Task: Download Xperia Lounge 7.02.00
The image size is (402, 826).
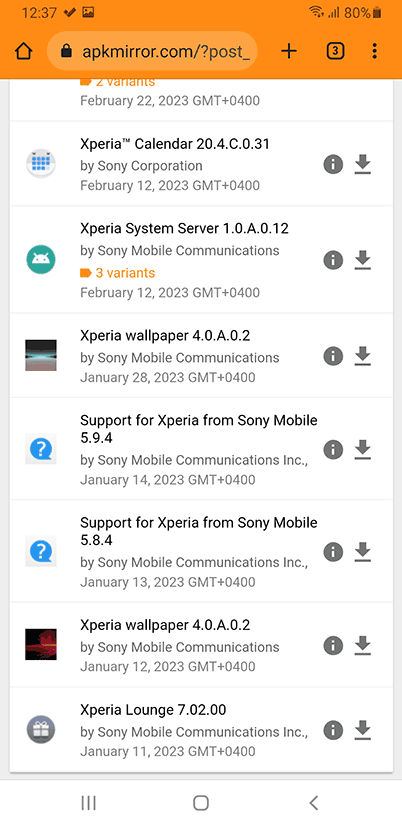Action: (x=362, y=731)
